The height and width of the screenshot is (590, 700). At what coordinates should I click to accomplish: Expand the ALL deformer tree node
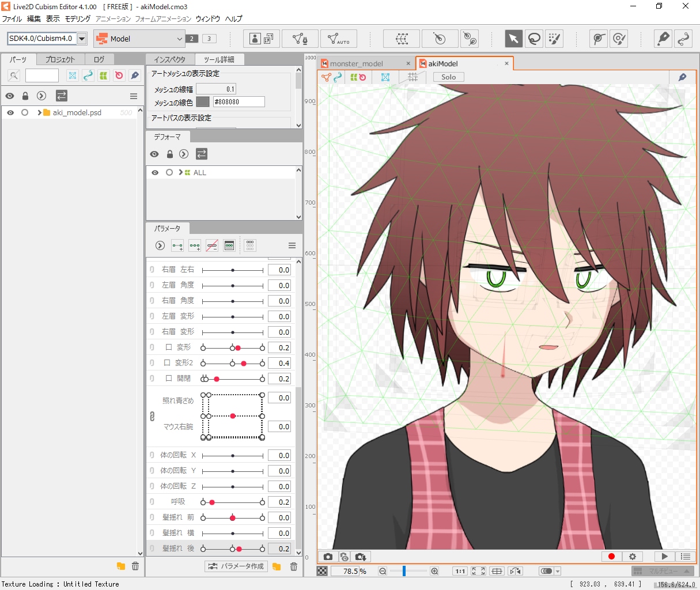[180, 173]
